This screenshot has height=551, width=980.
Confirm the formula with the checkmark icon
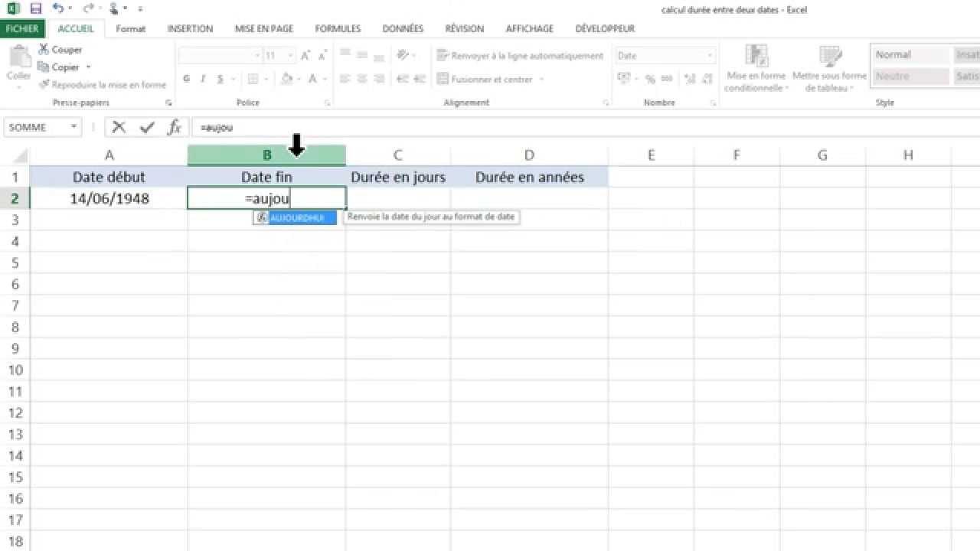coord(145,127)
